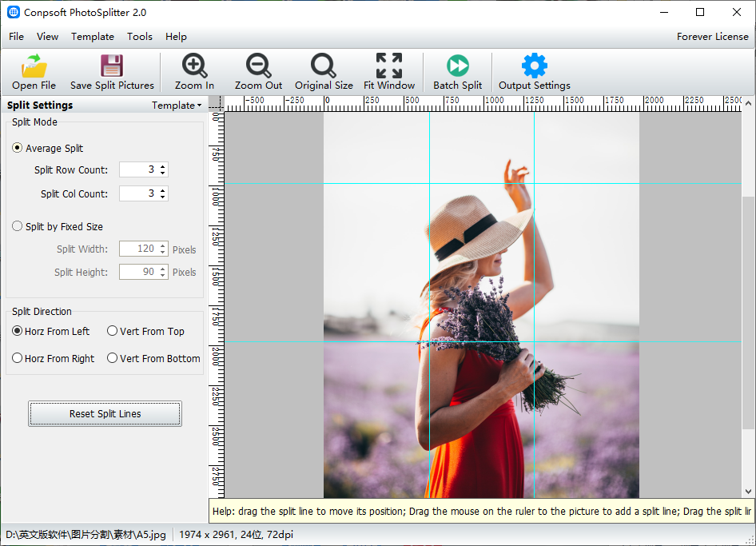The height and width of the screenshot is (546, 756).
Task: Start Batch Split with green icon
Action: pyautogui.click(x=458, y=66)
